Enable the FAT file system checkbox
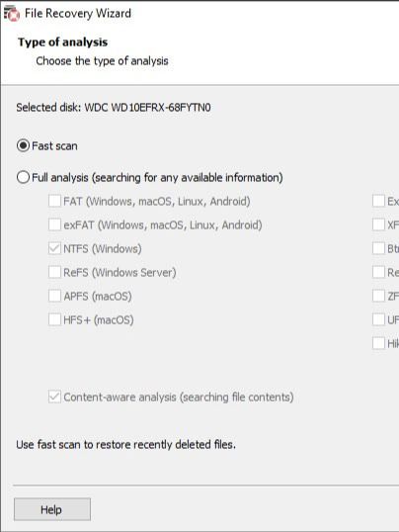The height and width of the screenshot is (532, 399). pos(54,201)
